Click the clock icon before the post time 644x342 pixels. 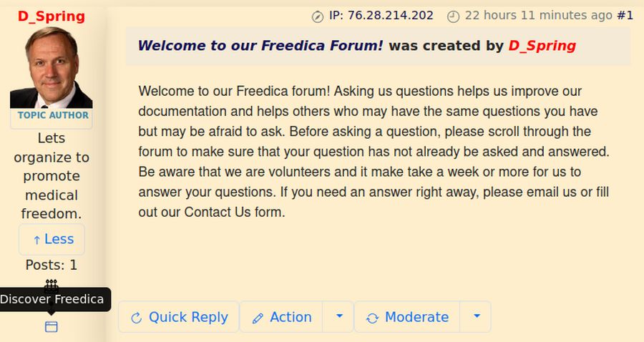(453, 16)
